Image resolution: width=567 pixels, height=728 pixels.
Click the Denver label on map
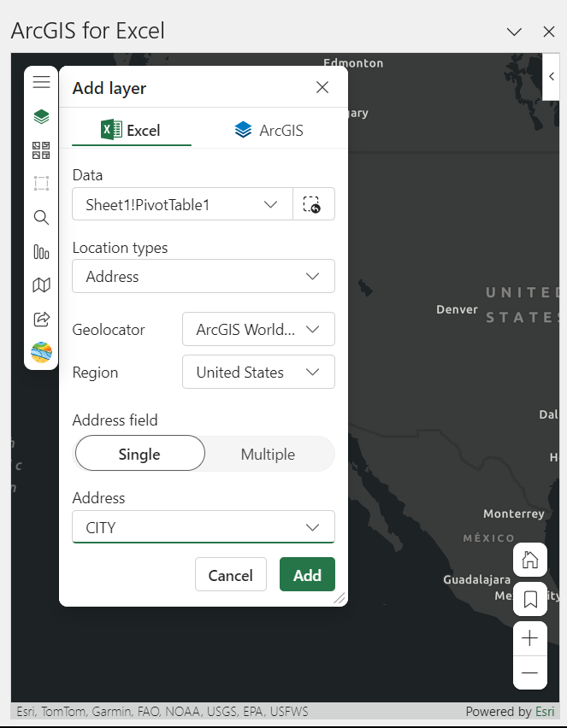point(457,309)
